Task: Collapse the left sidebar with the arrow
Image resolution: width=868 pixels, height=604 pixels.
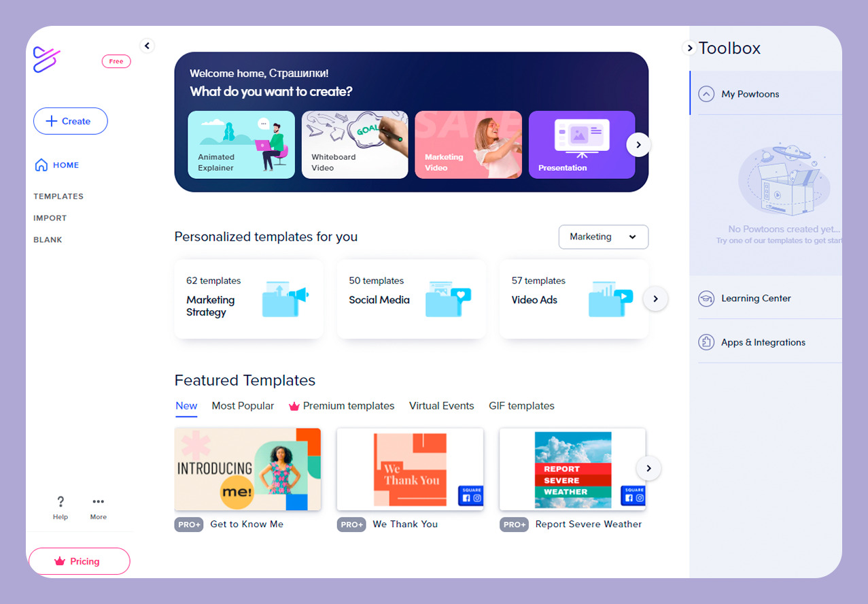Action: [147, 46]
